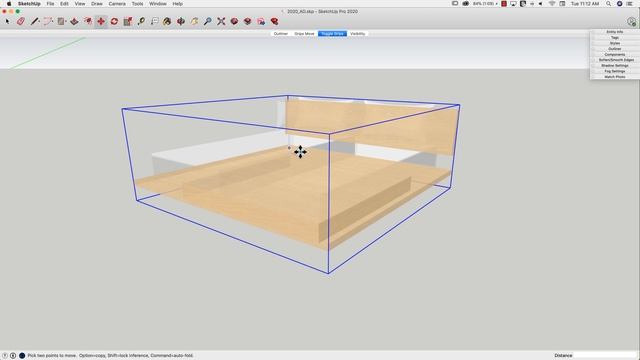Open the SketchUp application menu

(29, 4)
